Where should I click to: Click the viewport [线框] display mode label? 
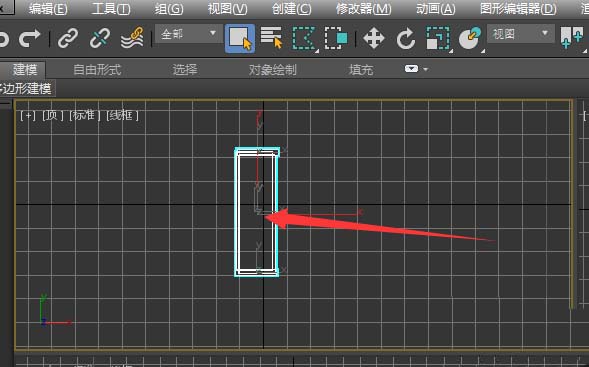(122, 115)
